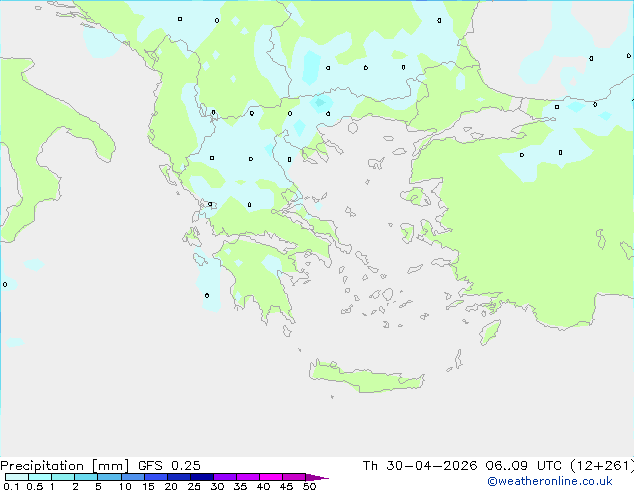Image resolution: width=634 pixels, height=490 pixels.
Task: Click legend label "45"
Action: click(286, 486)
